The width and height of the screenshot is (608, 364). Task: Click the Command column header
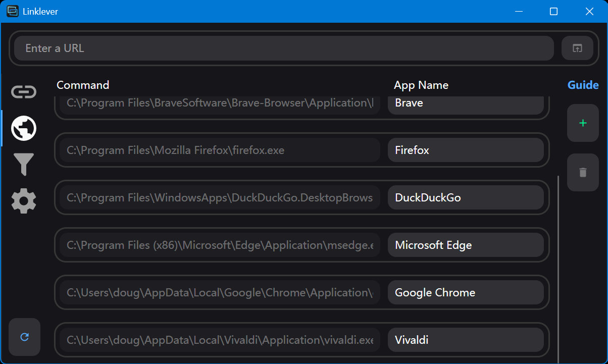pos(83,85)
